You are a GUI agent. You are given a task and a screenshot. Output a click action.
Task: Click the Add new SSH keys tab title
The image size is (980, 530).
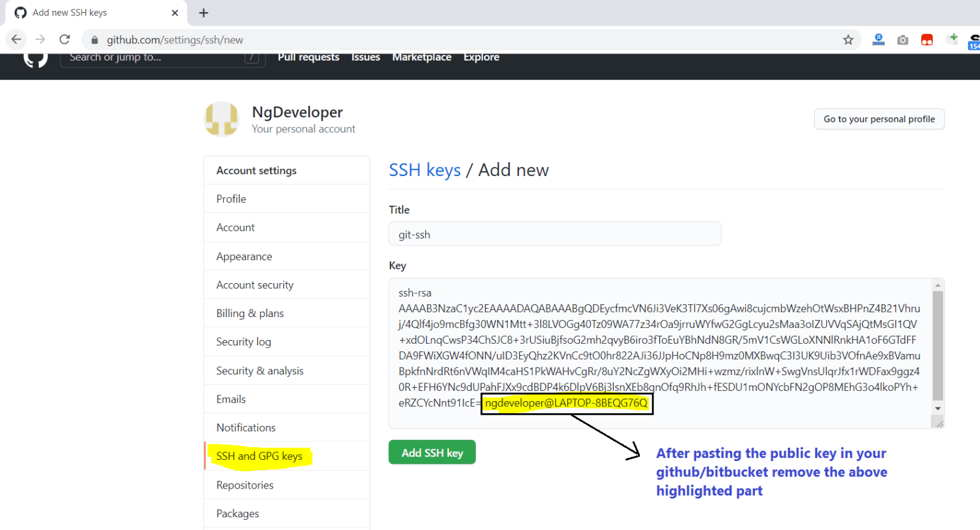coord(70,13)
